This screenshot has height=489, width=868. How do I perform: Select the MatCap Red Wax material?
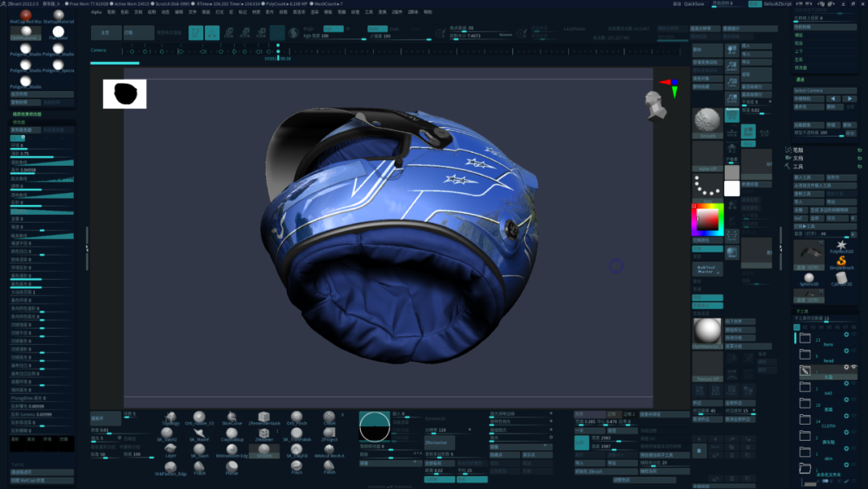pos(26,17)
